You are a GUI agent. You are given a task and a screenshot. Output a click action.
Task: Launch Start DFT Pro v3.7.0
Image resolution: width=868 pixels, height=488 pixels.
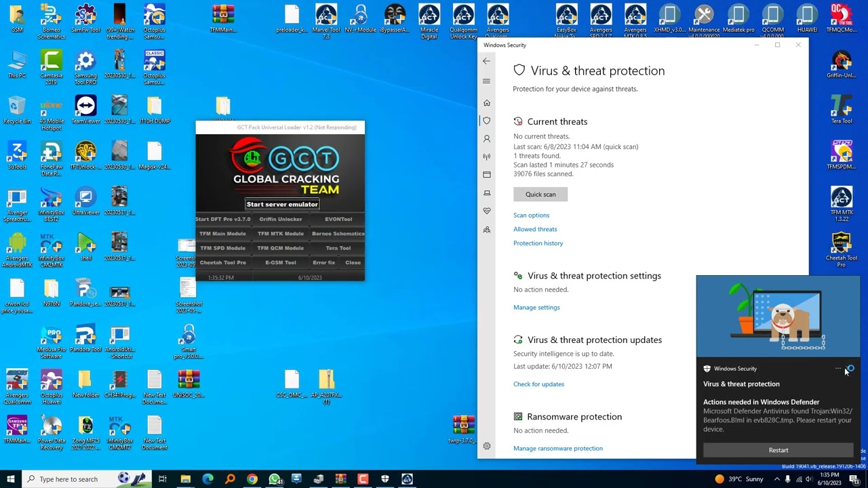[223, 219]
